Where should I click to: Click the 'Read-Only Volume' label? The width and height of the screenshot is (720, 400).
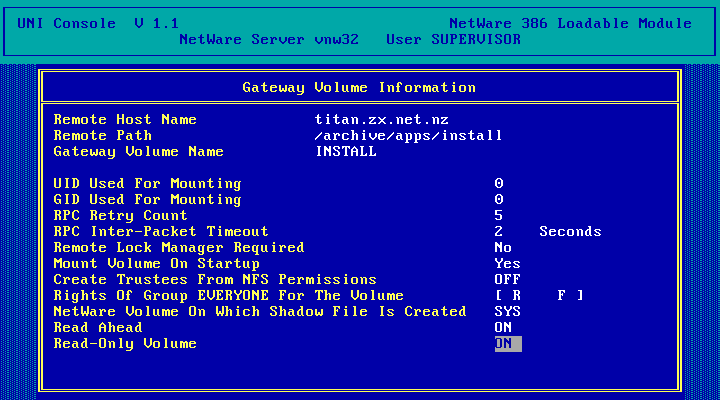(125, 344)
